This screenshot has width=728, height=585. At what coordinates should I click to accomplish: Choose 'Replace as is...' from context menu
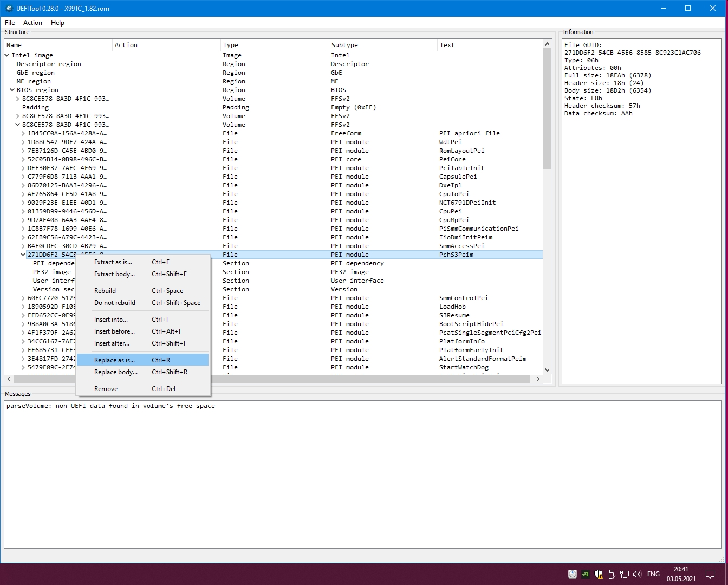pos(143,360)
